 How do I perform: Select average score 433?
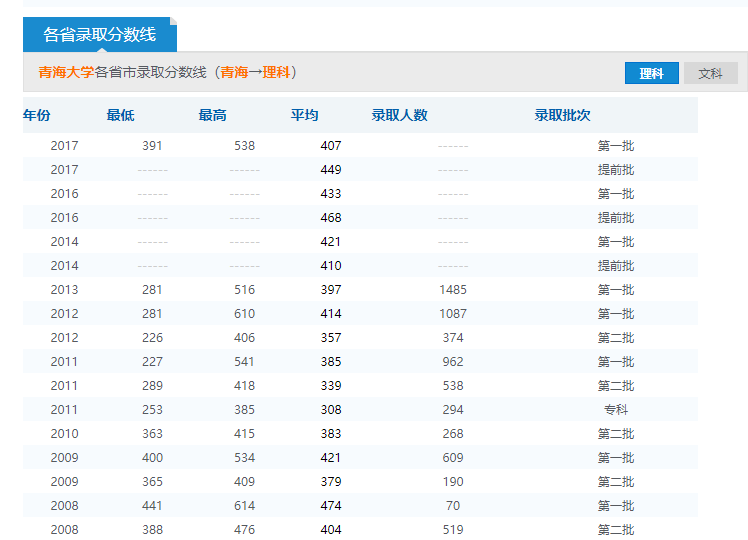pos(331,194)
